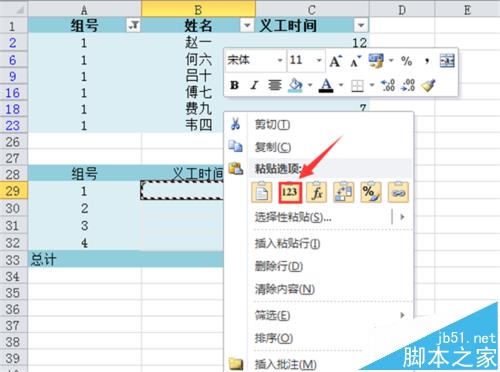
Task: Expand the 筛选(E) submenu arrow
Action: [402, 315]
